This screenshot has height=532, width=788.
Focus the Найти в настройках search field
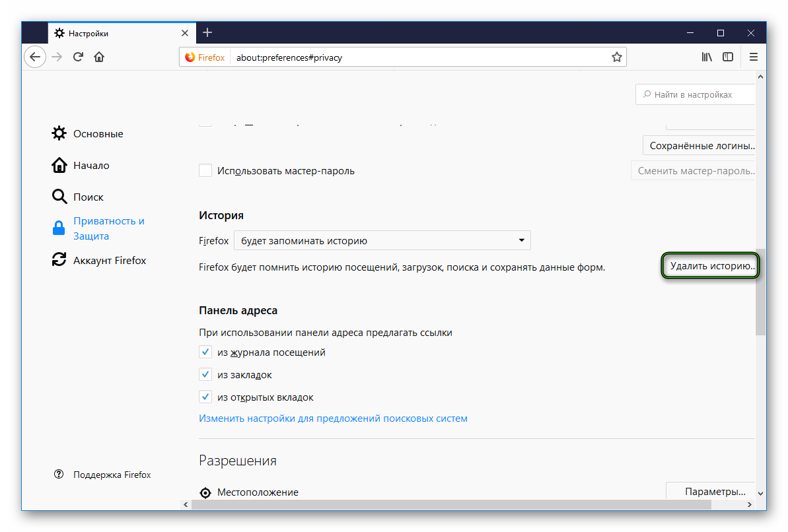pos(696,94)
